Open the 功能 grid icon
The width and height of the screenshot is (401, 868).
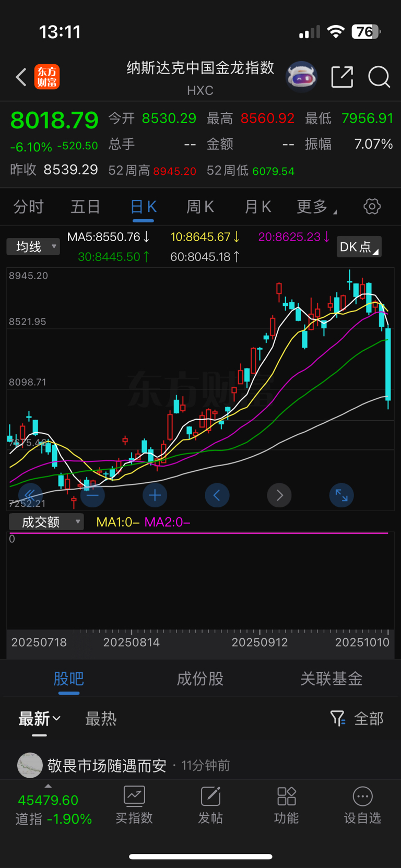(287, 796)
